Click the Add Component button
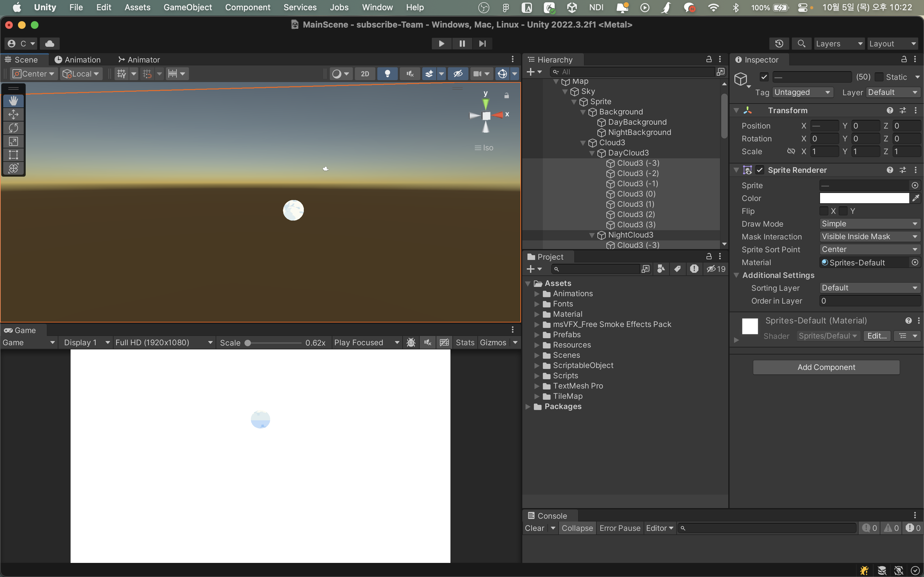The width and height of the screenshot is (924, 577). [x=826, y=367]
